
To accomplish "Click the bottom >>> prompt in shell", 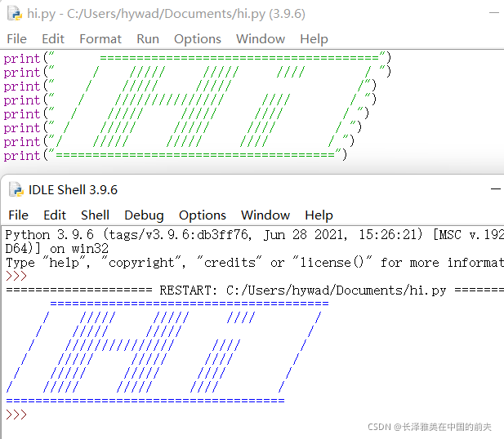I will click(x=16, y=415).
